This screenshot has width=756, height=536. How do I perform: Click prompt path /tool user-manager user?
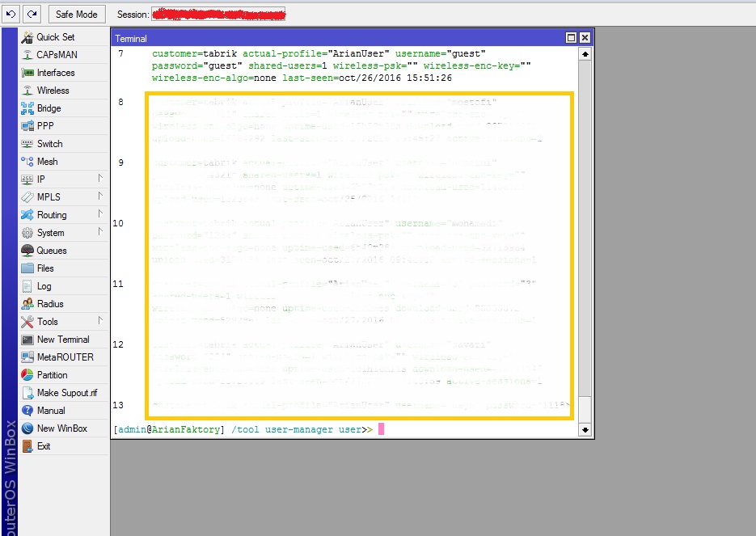click(296, 429)
